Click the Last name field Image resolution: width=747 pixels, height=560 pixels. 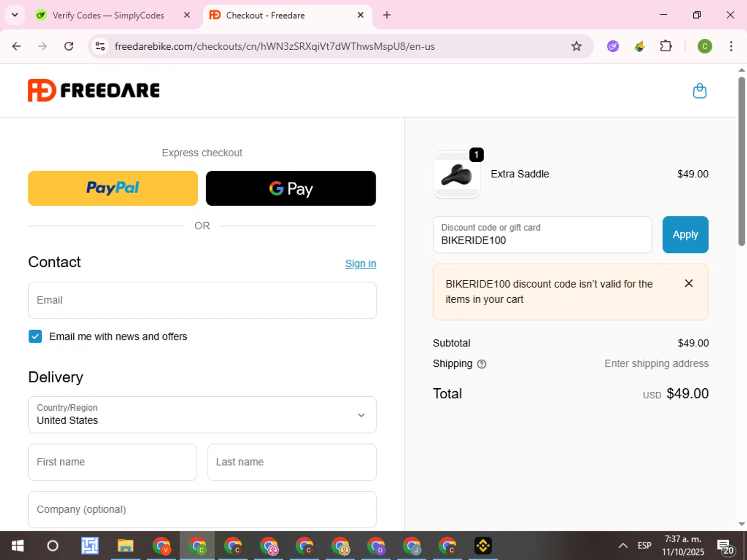pos(292,462)
